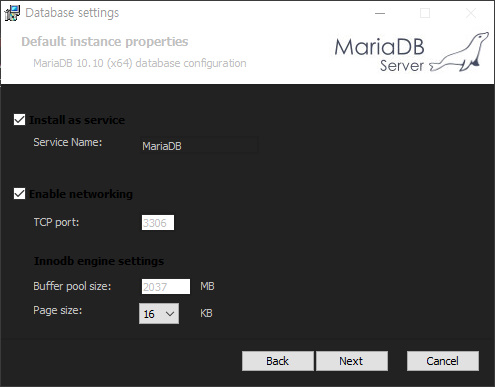Cancel the MariaDB setup
The image size is (495, 387).
pos(443,361)
